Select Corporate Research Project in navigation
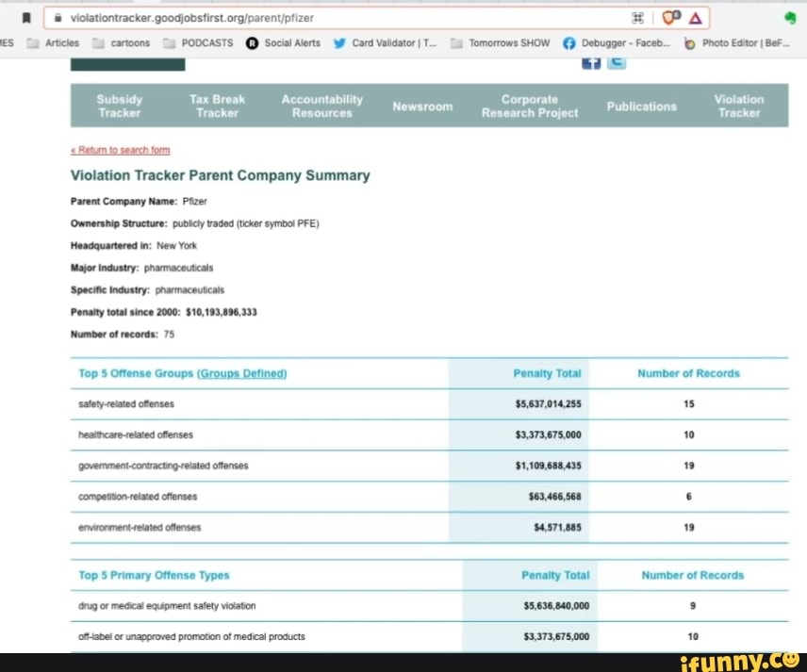Screen dimensions: 807x672 (529, 106)
